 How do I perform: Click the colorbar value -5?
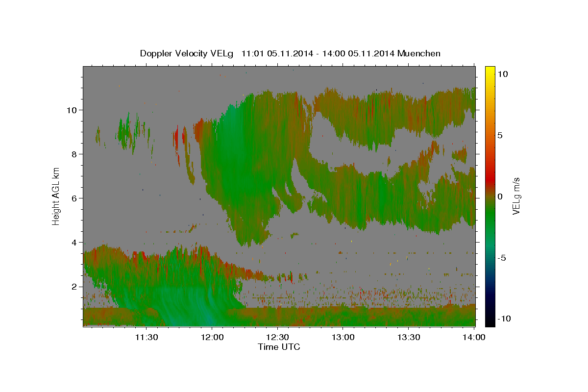[502, 258]
